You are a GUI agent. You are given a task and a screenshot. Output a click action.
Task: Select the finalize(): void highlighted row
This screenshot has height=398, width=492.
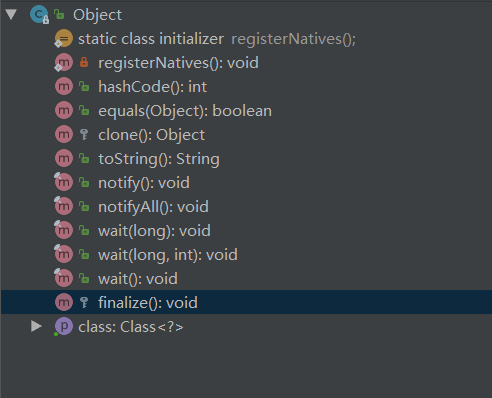246,302
